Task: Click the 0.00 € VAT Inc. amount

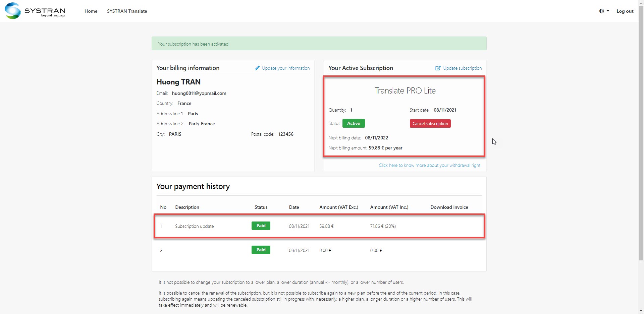Action: [x=376, y=250]
